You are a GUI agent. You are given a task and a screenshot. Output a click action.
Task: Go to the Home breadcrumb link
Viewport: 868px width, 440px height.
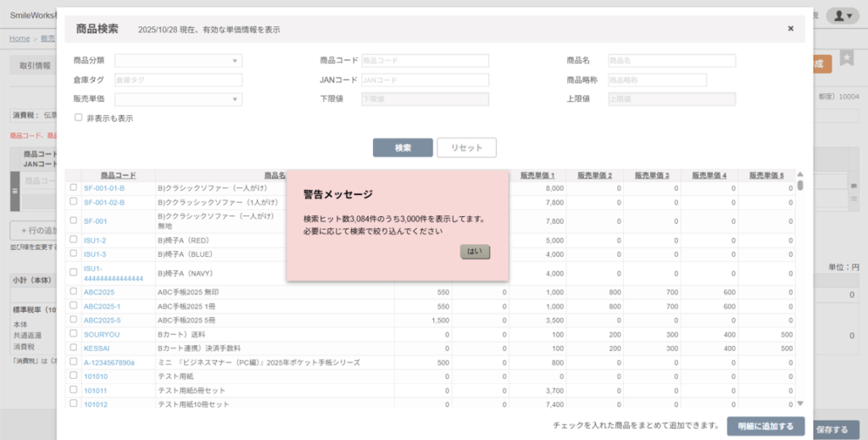pos(19,38)
